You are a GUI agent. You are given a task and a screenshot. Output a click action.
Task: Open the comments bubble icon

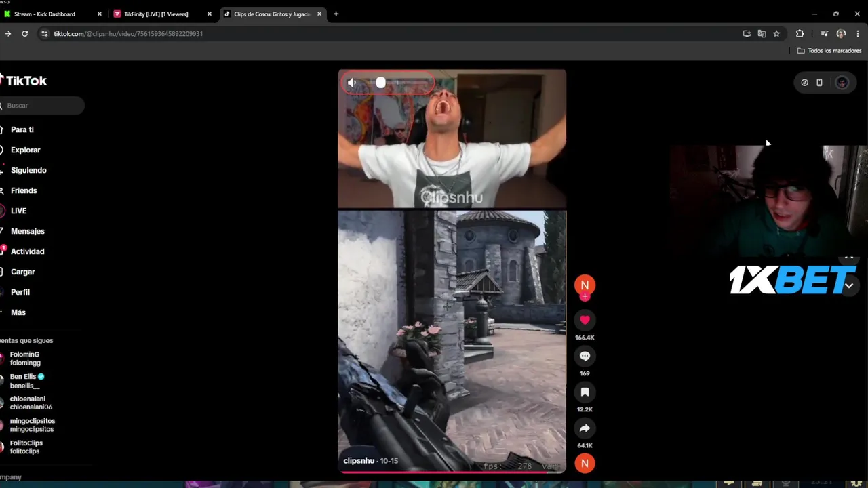[x=585, y=356]
